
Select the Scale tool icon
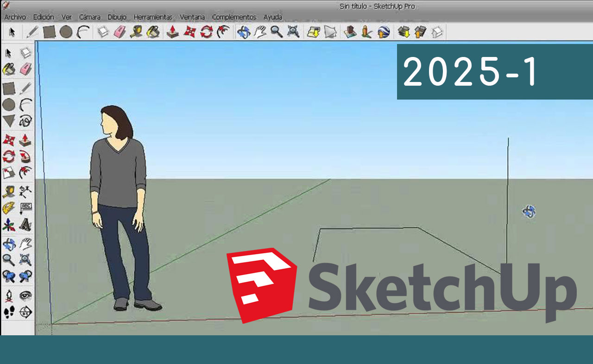point(9,173)
